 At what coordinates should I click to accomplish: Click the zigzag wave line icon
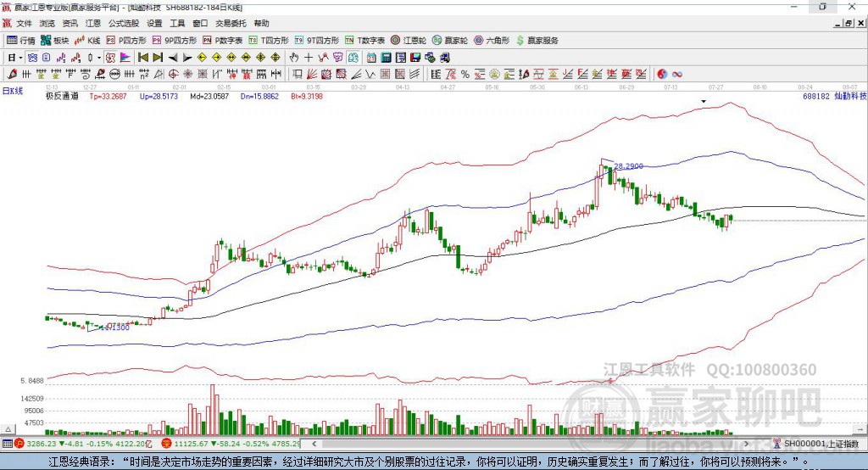370,75
